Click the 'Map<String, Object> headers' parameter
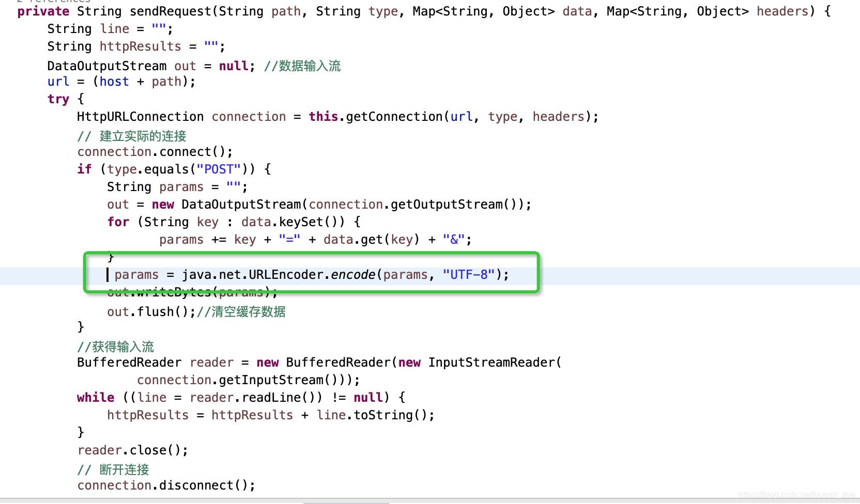The image size is (860, 504). point(708,11)
